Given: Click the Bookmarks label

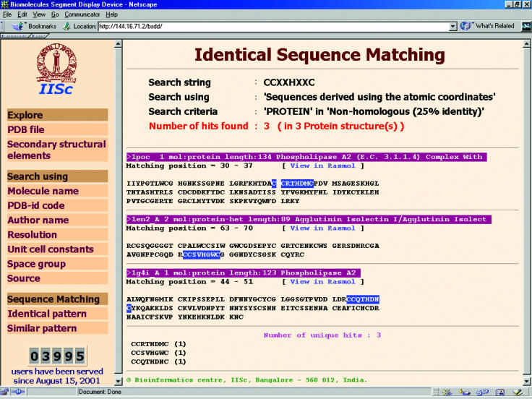Looking at the screenshot, I should coord(42,26).
